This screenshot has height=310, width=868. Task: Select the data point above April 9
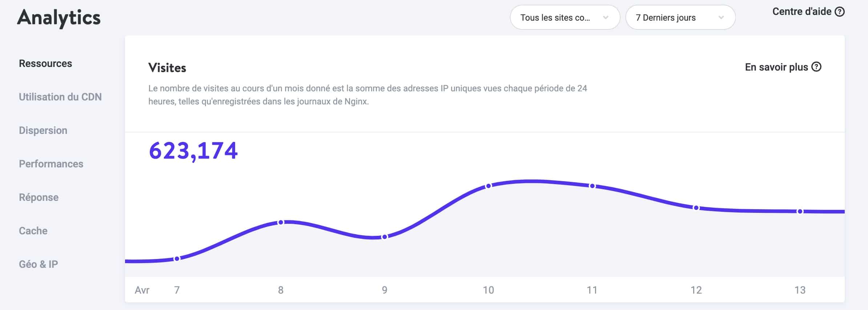385,237
